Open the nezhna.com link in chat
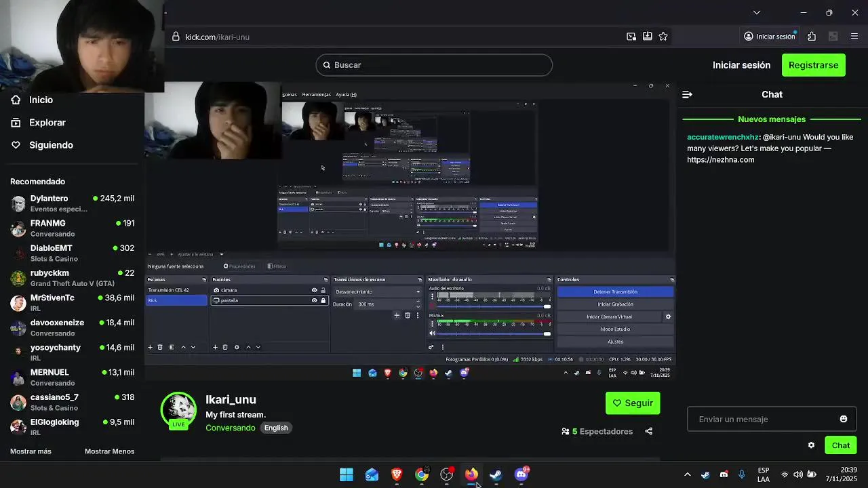 click(720, 160)
